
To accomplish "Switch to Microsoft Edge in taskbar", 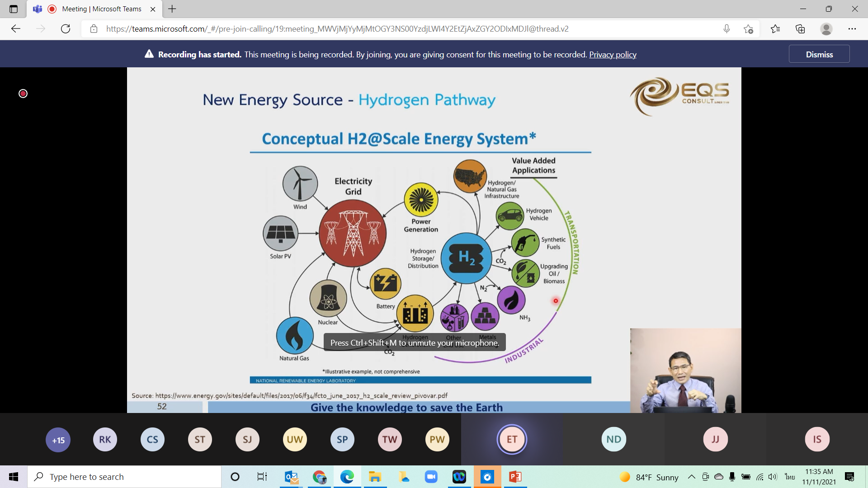I will [x=347, y=477].
